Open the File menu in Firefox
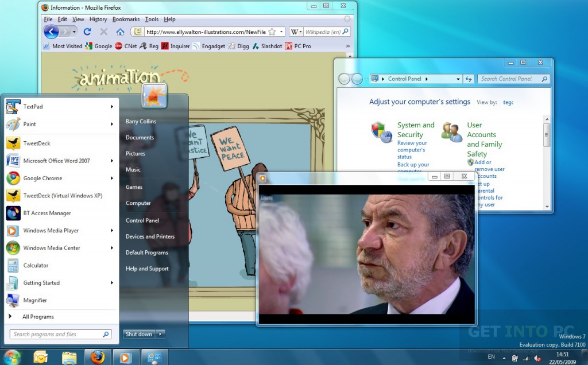Viewport: 588px width, 365px height. [48, 20]
